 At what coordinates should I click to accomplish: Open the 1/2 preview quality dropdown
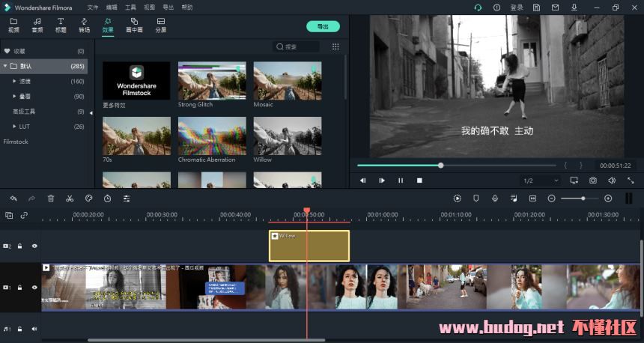pyautogui.click(x=541, y=180)
